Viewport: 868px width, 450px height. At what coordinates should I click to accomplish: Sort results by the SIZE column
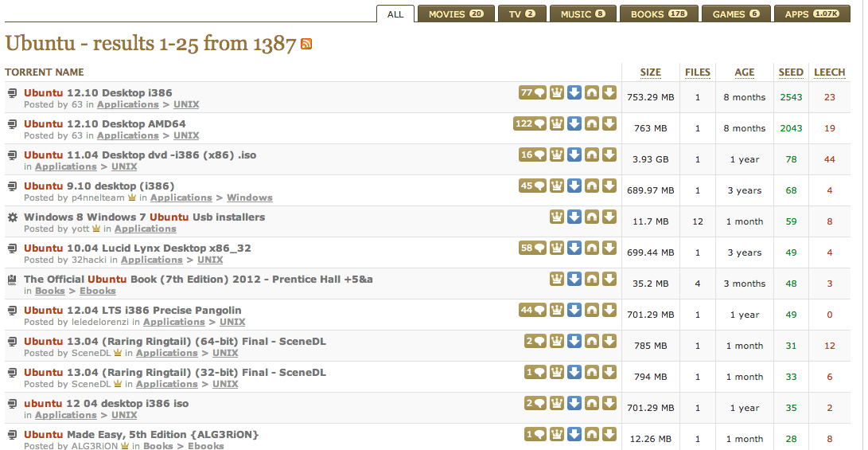651,72
